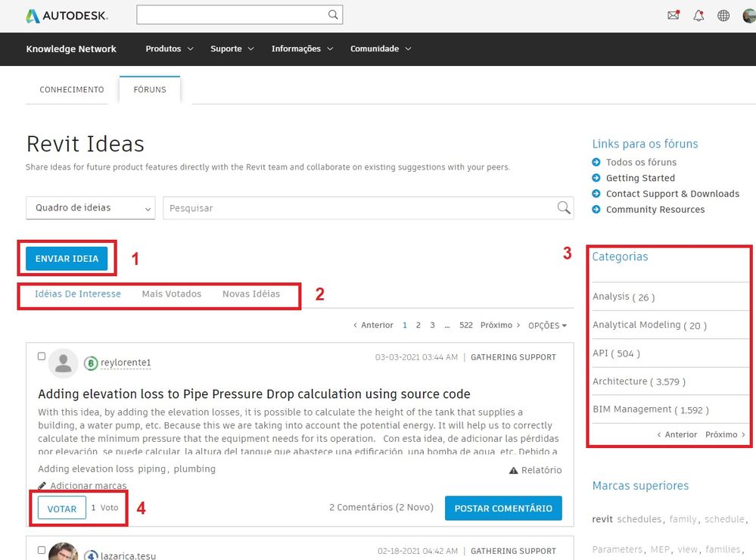Click the arrow icon beside Getting Started
Image resolution: width=756 pixels, height=560 pixels.
(596, 178)
